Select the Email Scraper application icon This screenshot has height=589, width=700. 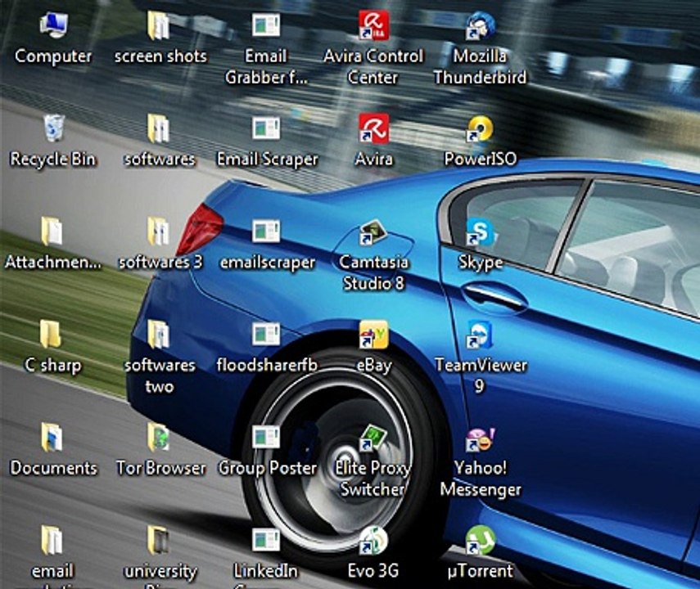(266, 128)
